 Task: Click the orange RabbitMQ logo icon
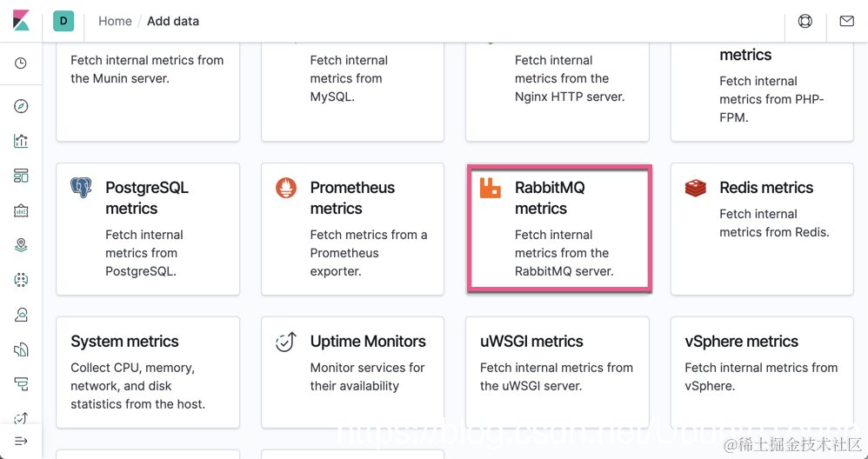click(491, 188)
